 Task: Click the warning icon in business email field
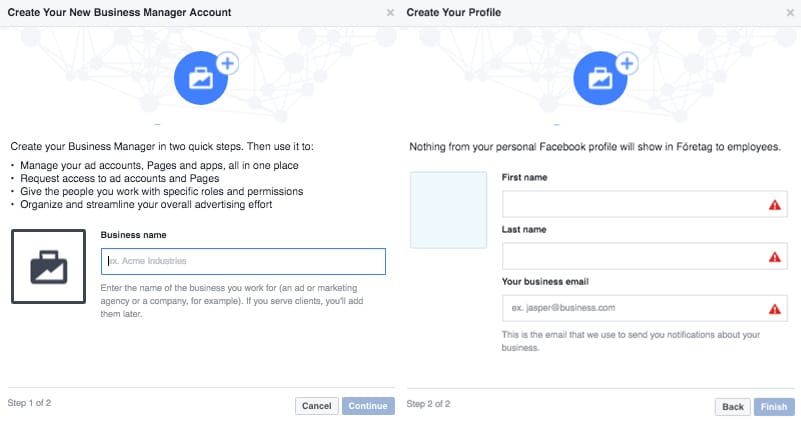[774, 309]
